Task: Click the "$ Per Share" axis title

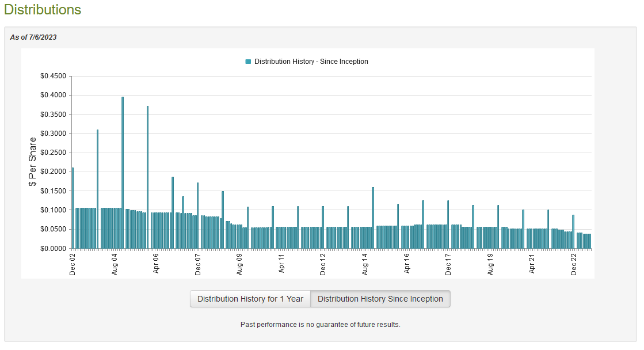Action: coord(33,162)
